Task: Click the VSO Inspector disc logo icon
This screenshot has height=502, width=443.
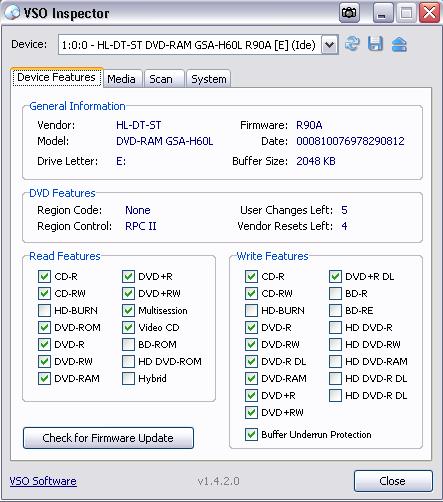Action: [x=12, y=13]
